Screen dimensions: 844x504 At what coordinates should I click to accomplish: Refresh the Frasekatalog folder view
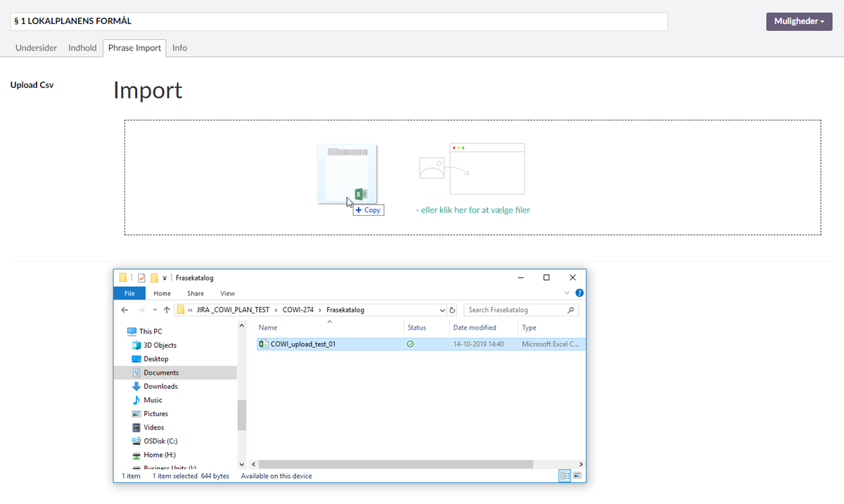pos(452,310)
